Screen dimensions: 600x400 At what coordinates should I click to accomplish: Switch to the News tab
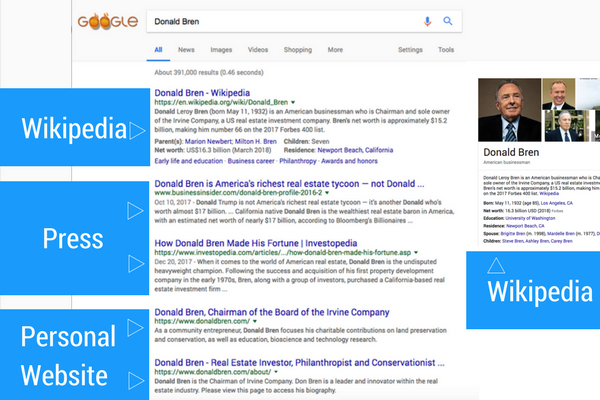[x=186, y=50]
